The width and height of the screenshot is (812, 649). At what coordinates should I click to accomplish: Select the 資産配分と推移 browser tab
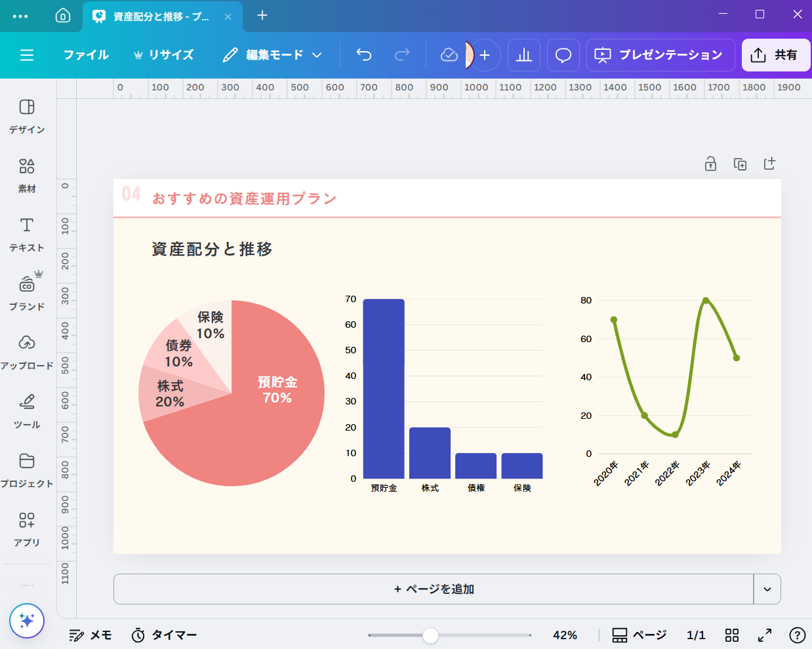(161, 16)
